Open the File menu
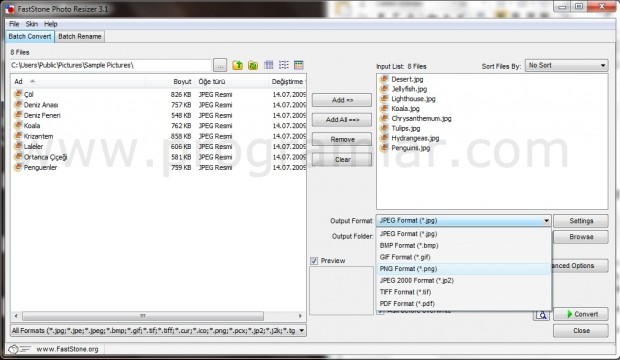The image size is (620, 360). pyautogui.click(x=14, y=24)
